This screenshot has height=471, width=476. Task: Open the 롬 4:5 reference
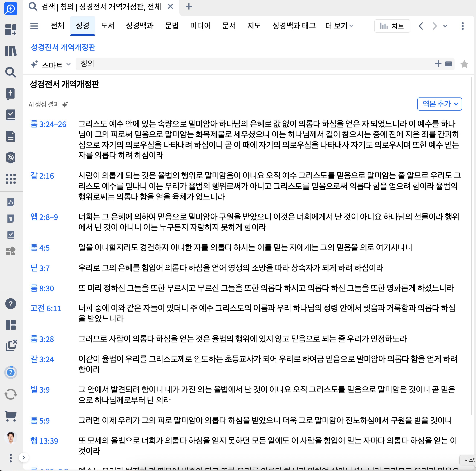tap(40, 248)
